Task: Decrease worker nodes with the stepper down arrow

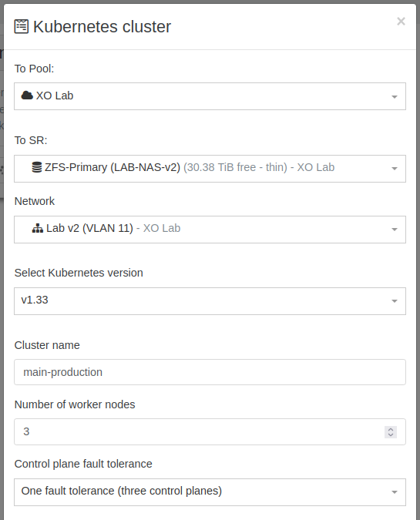Action: 391,434
